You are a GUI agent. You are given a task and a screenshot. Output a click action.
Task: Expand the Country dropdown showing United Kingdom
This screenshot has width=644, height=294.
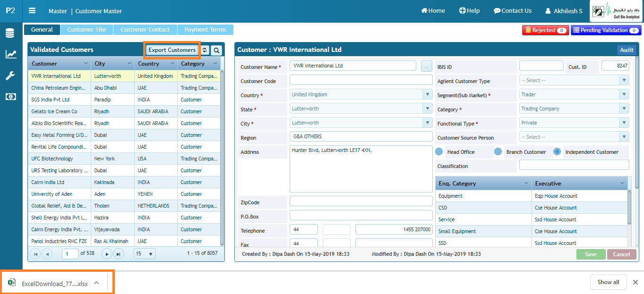(x=428, y=94)
